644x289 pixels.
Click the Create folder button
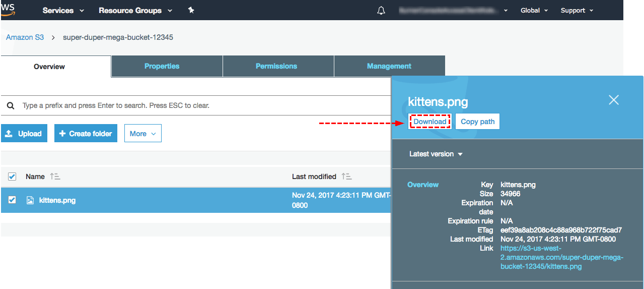[86, 134]
